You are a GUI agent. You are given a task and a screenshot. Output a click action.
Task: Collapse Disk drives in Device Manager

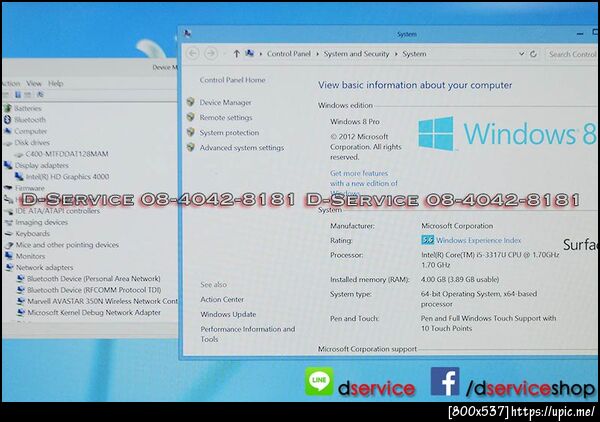pos(32,143)
